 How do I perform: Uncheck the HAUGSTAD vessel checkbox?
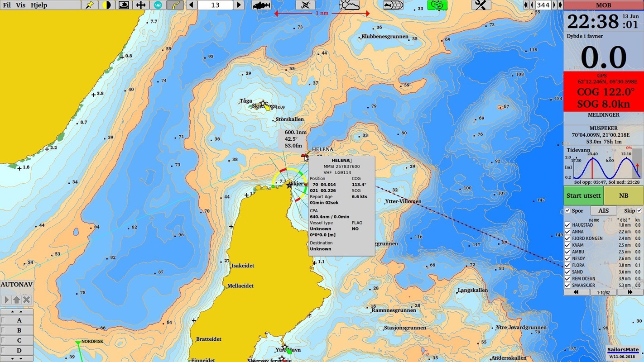click(x=567, y=225)
